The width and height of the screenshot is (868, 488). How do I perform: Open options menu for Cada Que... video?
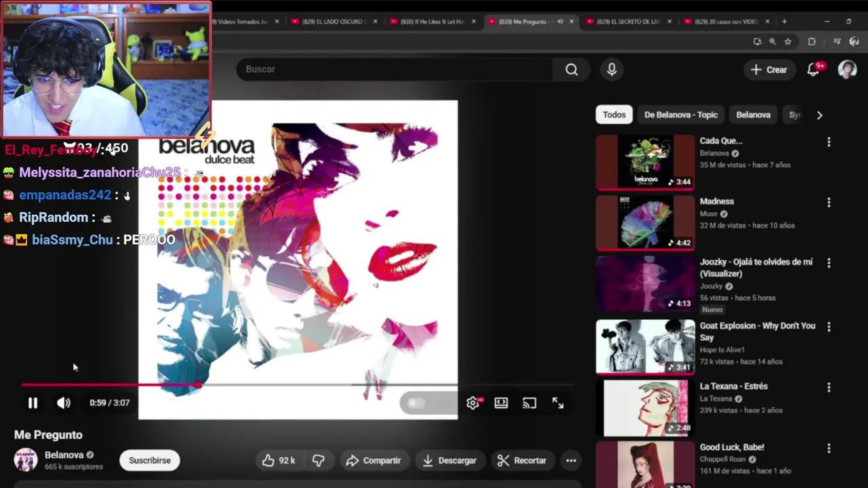click(829, 142)
